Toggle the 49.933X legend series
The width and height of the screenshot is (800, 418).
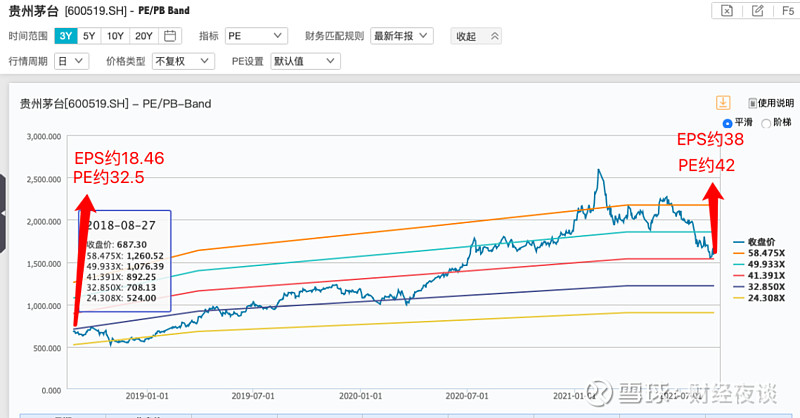click(x=759, y=264)
